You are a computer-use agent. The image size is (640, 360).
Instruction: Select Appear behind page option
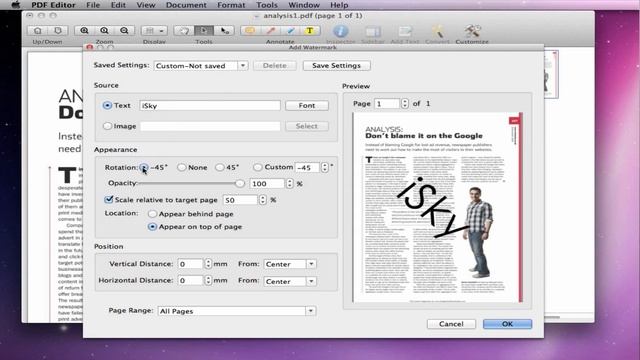click(152, 214)
